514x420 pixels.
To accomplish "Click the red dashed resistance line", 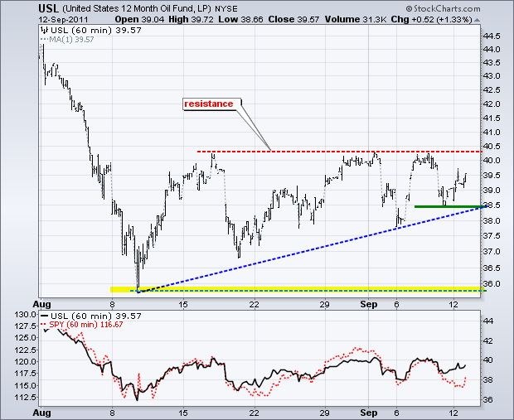I will click(339, 152).
